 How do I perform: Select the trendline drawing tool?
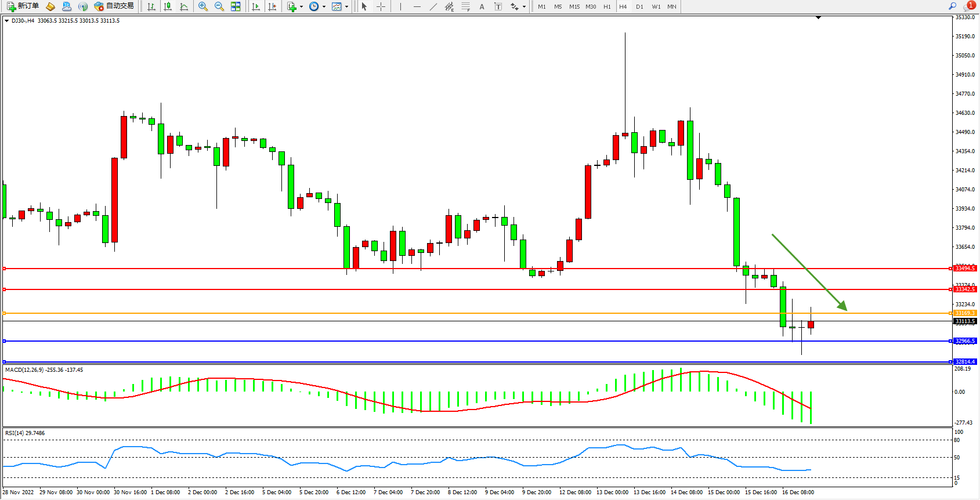433,6
